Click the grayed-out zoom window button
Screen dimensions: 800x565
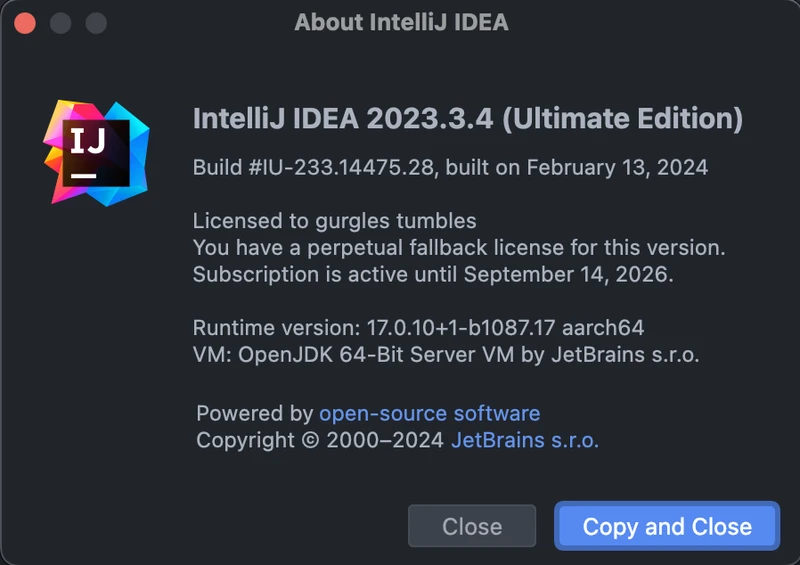click(x=95, y=22)
